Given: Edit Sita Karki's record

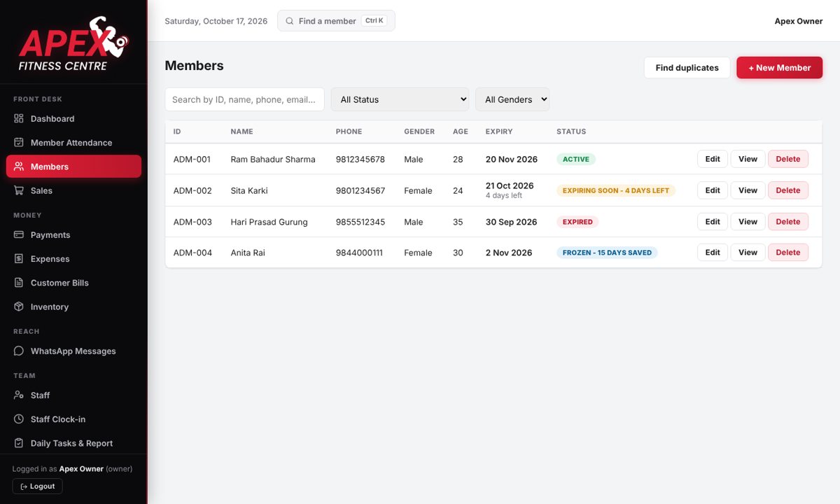Looking at the screenshot, I should click(713, 190).
